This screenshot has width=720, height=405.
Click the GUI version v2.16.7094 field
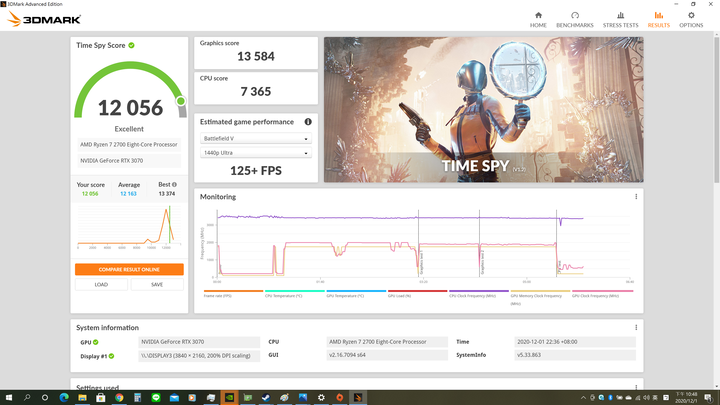click(x=387, y=355)
